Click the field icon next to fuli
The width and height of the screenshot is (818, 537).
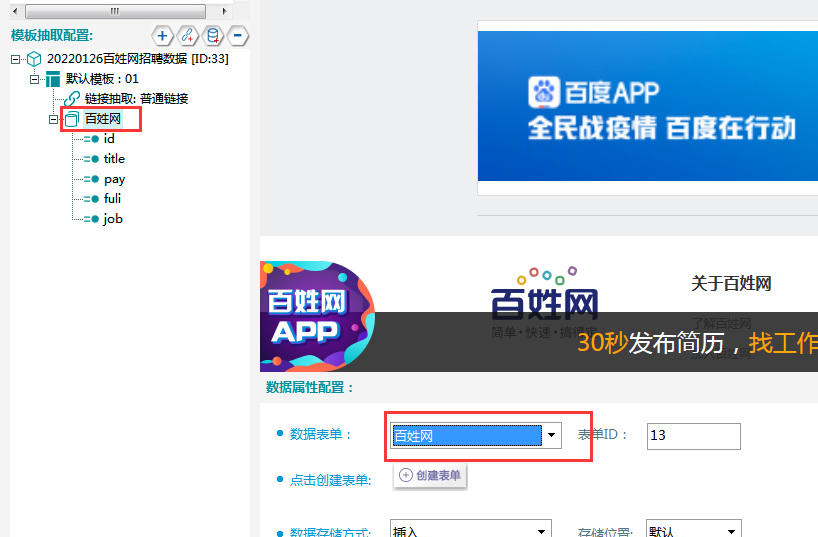click(x=91, y=199)
